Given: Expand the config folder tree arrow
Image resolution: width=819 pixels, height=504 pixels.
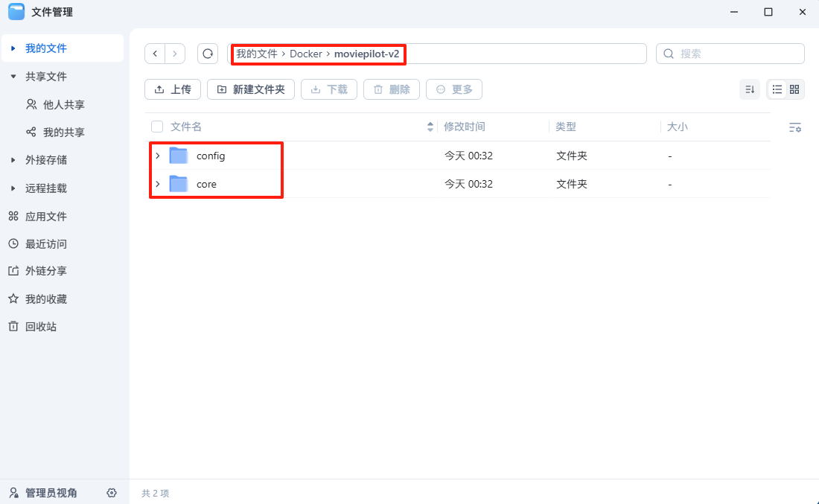Looking at the screenshot, I should [157, 155].
